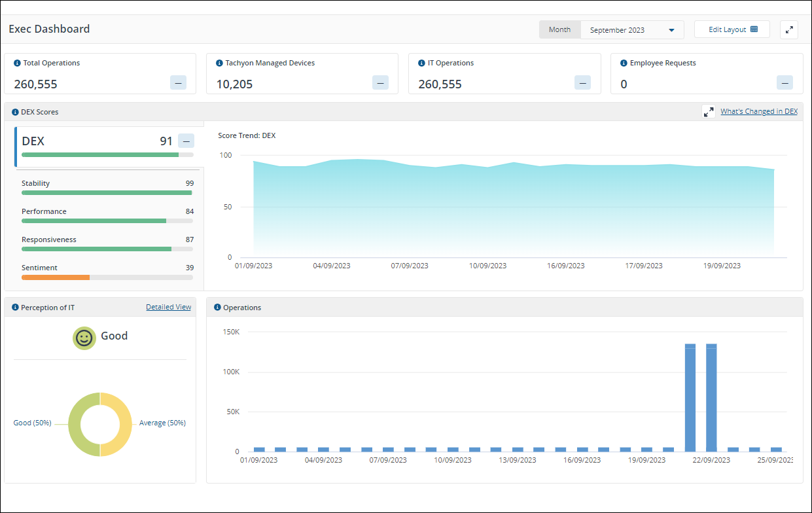
Task: Click the info icon beside IT Operations
Action: [421, 63]
